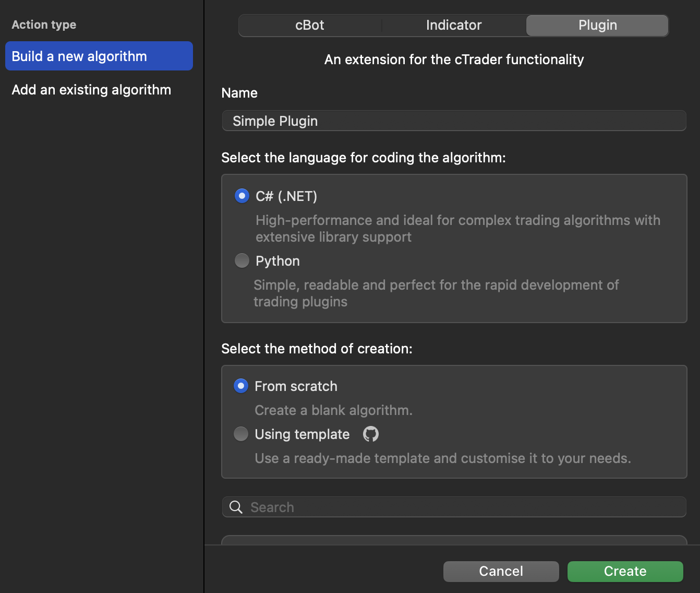Switch to the Indicator tab

coord(453,26)
